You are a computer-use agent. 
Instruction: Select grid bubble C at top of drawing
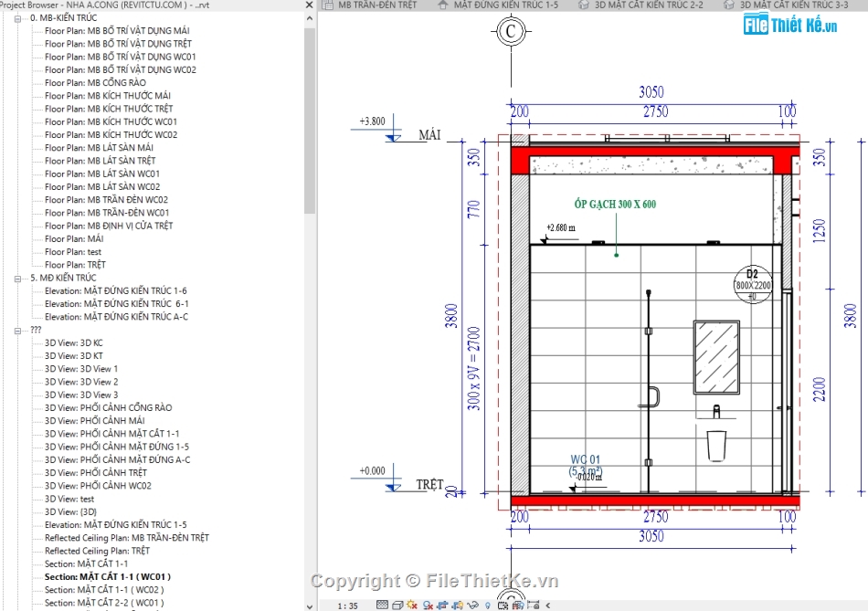click(511, 32)
